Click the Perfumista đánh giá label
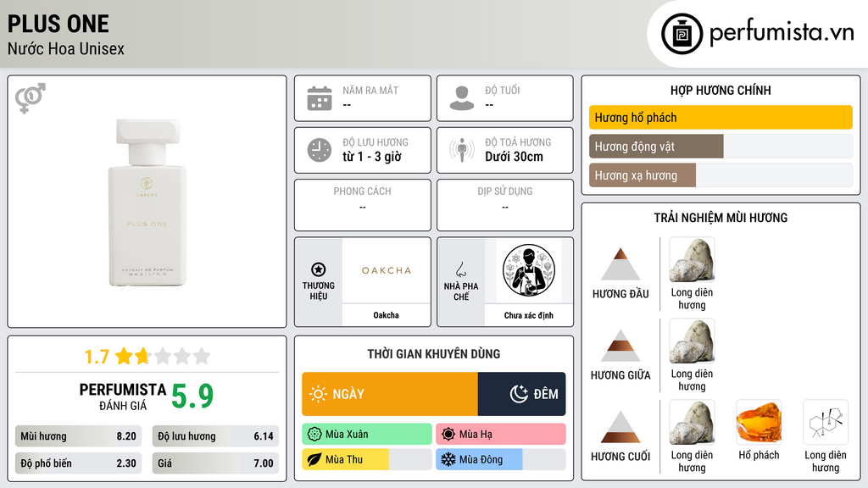 coord(123,396)
